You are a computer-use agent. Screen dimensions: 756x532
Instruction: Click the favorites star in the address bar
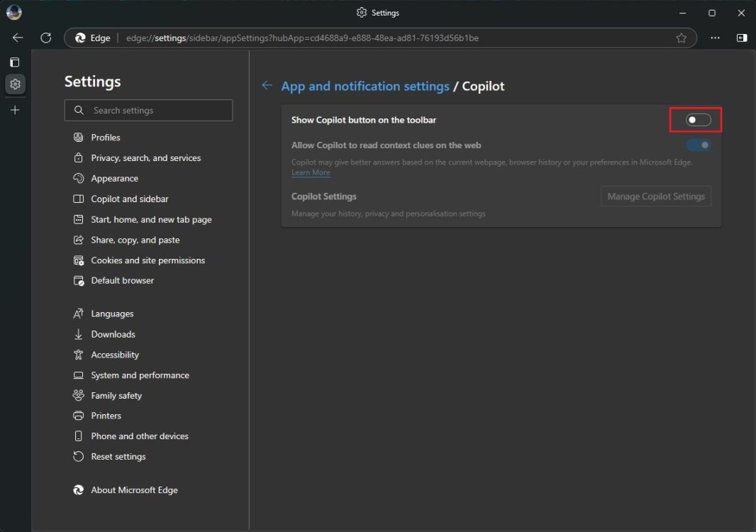(680, 38)
